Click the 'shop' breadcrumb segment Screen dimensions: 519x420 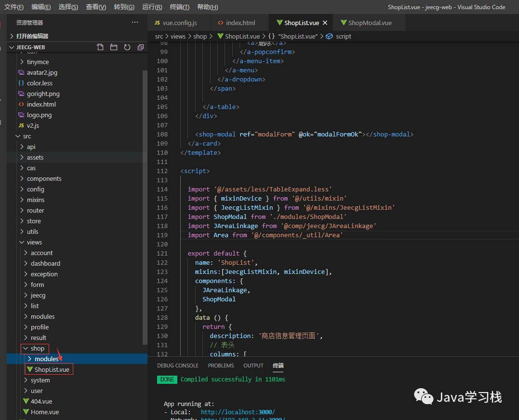point(200,36)
